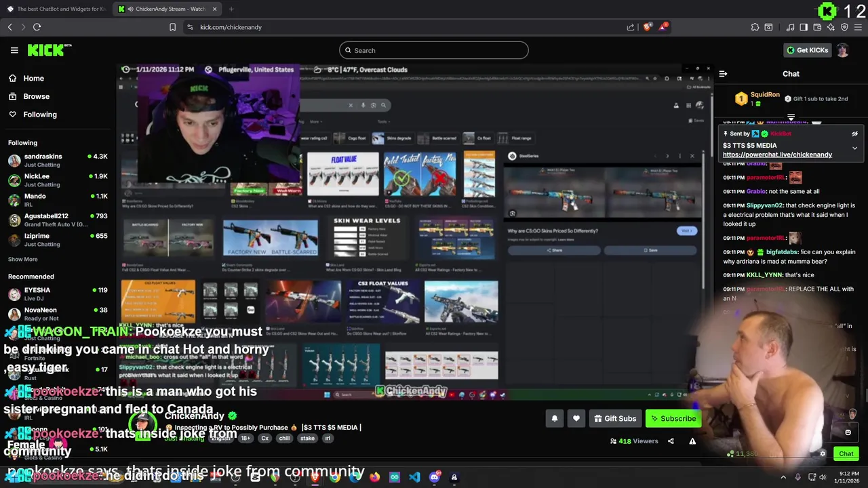Collapse the chat panel arrow icon
Viewport: 868px width, 488px height.
pyautogui.click(x=723, y=74)
